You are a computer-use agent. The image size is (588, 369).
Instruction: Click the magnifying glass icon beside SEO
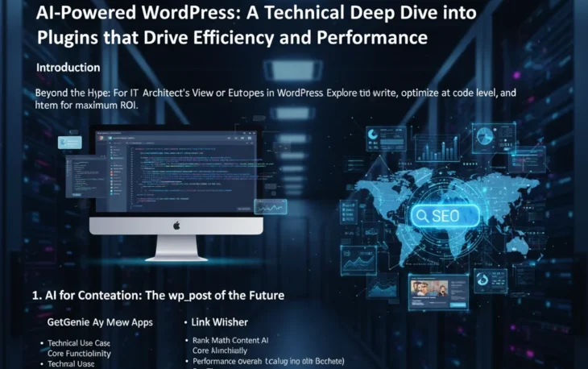click(x=422, y=216)
